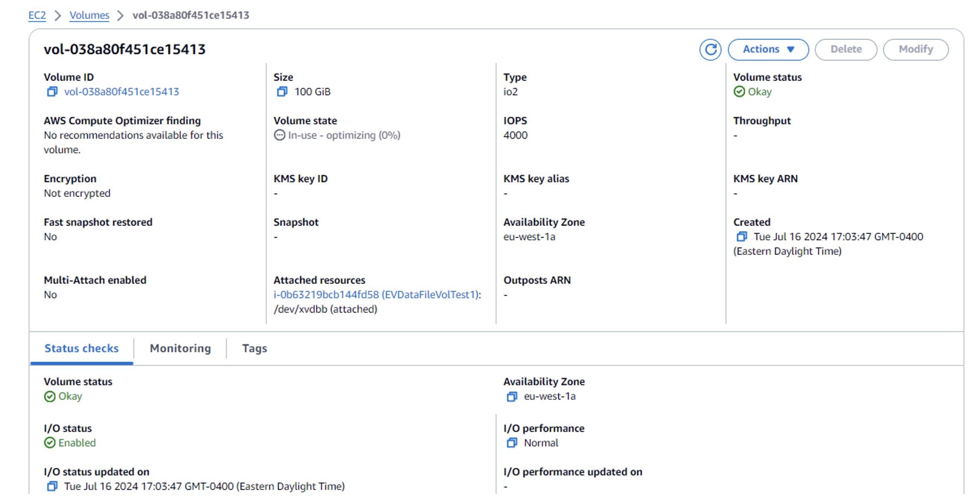This screenshot has height=498, width=980.
Task: Copy the 100 GiB size value
Action: point(282,92)
